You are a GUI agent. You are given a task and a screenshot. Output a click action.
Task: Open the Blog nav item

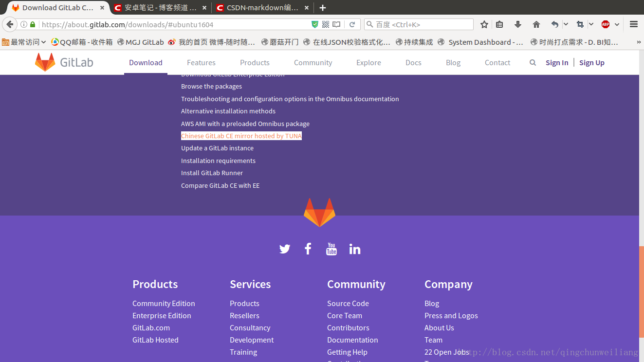point(453,62)
